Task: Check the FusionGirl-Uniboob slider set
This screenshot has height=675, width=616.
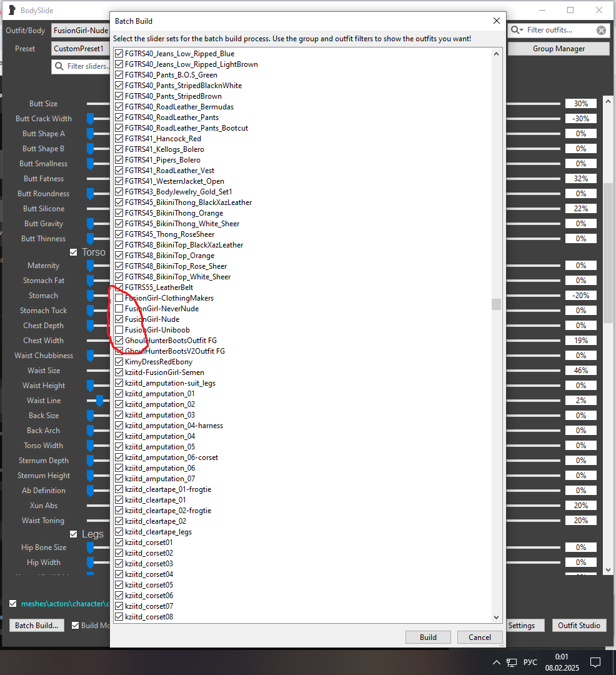Action: (119, 330)
